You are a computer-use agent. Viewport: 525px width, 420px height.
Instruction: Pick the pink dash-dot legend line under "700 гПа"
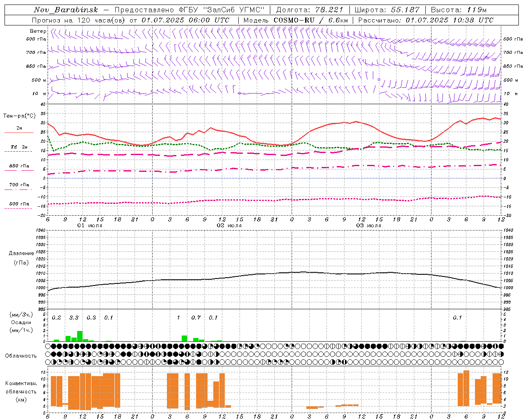tap(18, 189)
